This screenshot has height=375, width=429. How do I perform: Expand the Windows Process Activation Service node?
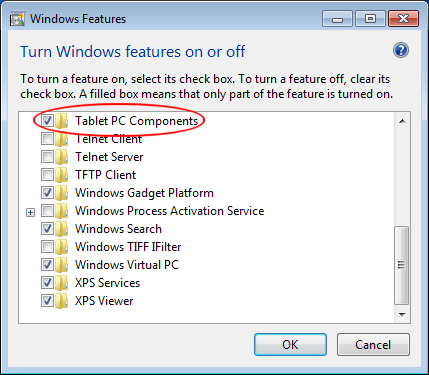click(30, 212)
